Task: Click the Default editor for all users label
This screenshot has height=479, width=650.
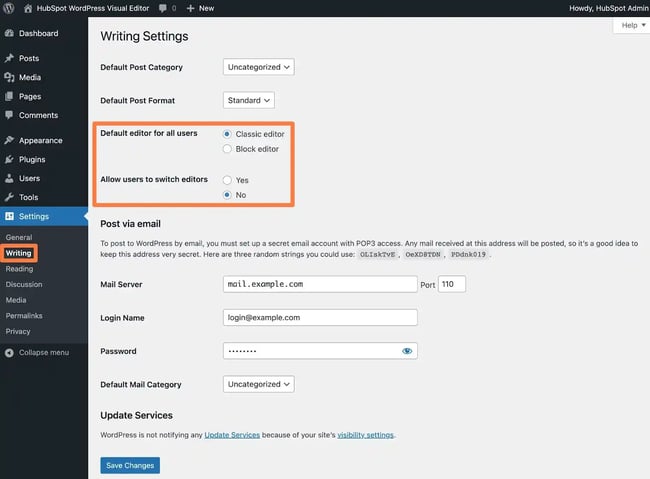Action: click(149, 133)
